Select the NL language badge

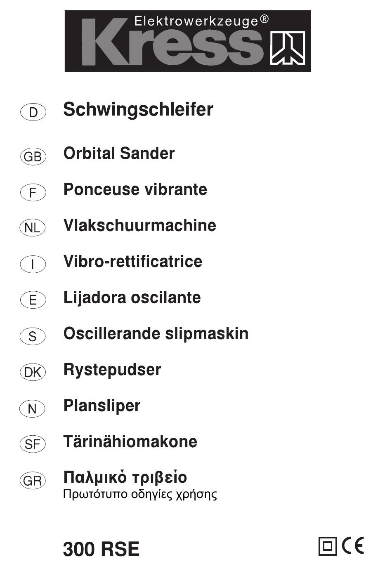(33, 228)
